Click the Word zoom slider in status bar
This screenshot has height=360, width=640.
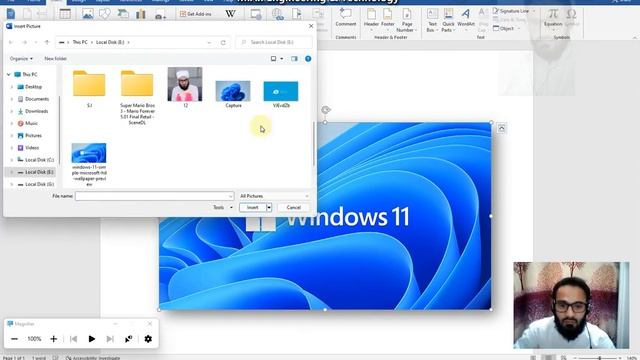599,358
